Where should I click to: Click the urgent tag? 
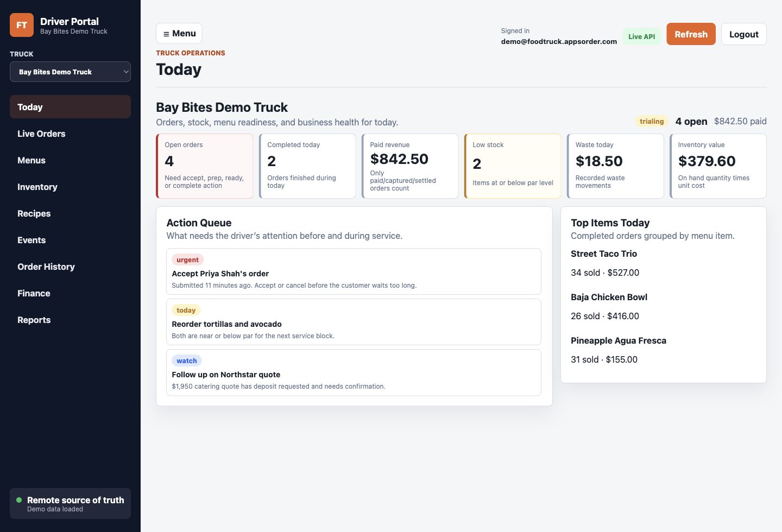pyautogui.click(x=187, y=259)
